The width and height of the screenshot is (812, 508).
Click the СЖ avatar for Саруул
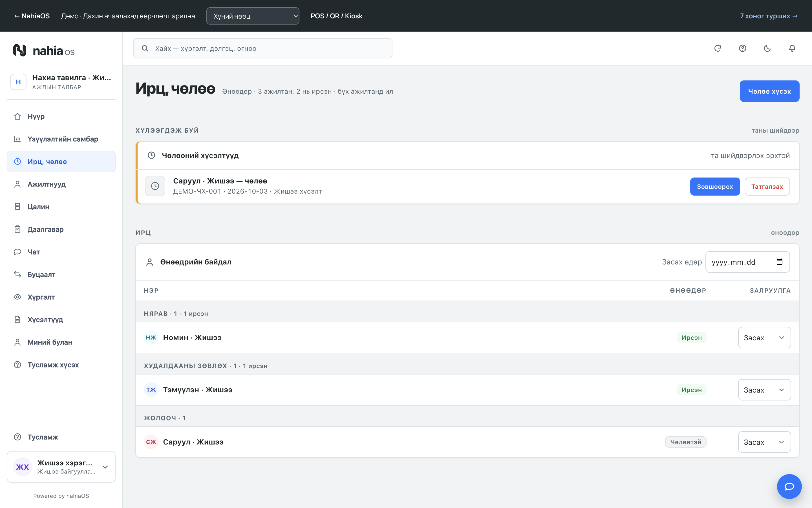click(151, 442)
